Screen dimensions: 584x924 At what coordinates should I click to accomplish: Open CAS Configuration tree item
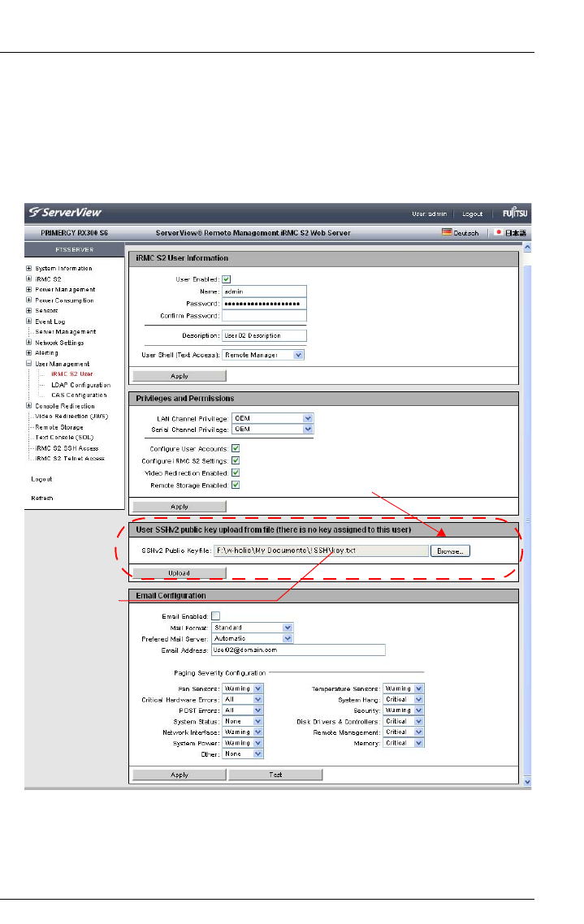[79, 395]
